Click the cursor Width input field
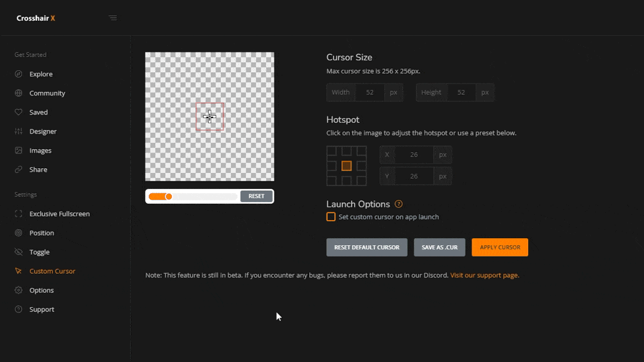The image size is (644, 362). click(370, 92)
